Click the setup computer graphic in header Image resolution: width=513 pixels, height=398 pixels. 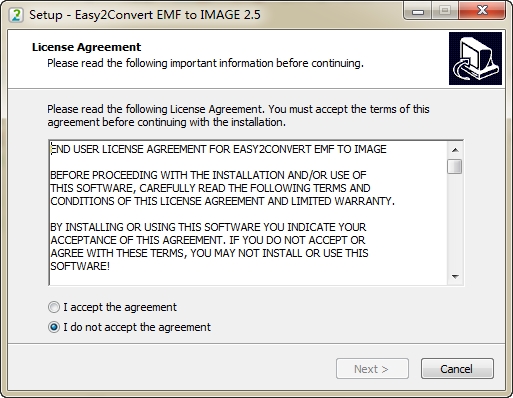[475, 58]
